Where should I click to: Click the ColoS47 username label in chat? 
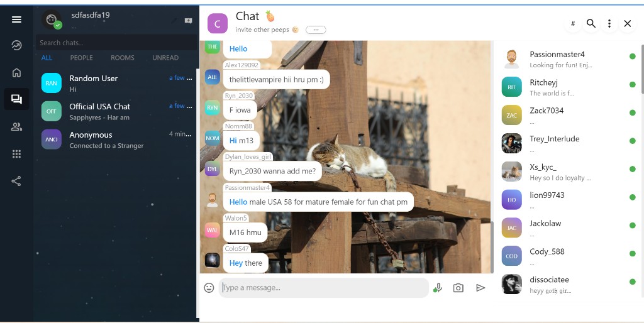click(236, 249)
